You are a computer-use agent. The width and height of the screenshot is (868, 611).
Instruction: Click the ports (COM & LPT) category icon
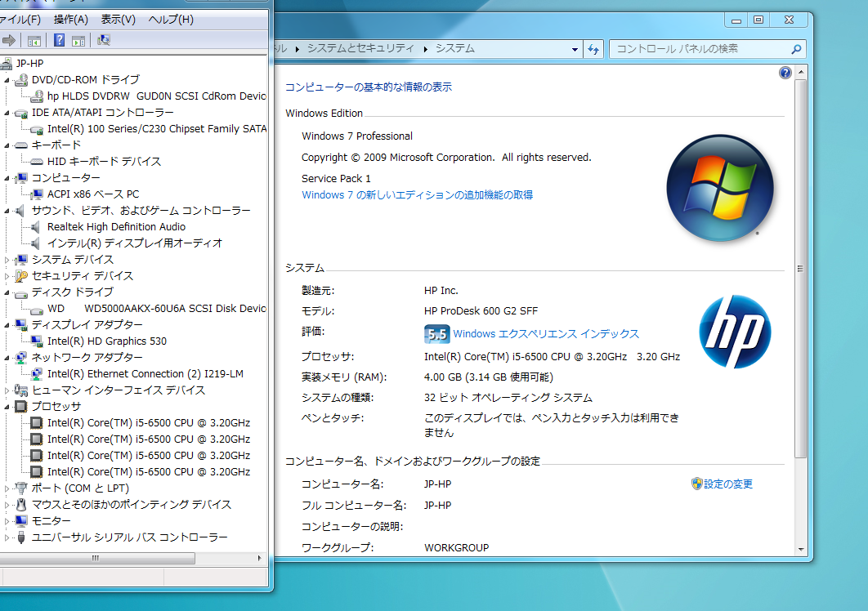pyautogui.click(x=21, y=488)
